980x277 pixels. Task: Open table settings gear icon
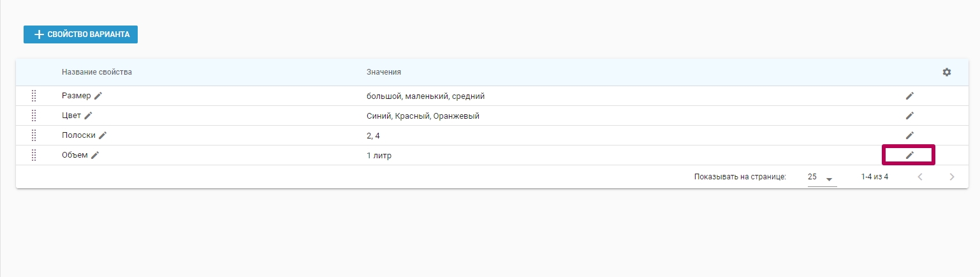(947, 72)
